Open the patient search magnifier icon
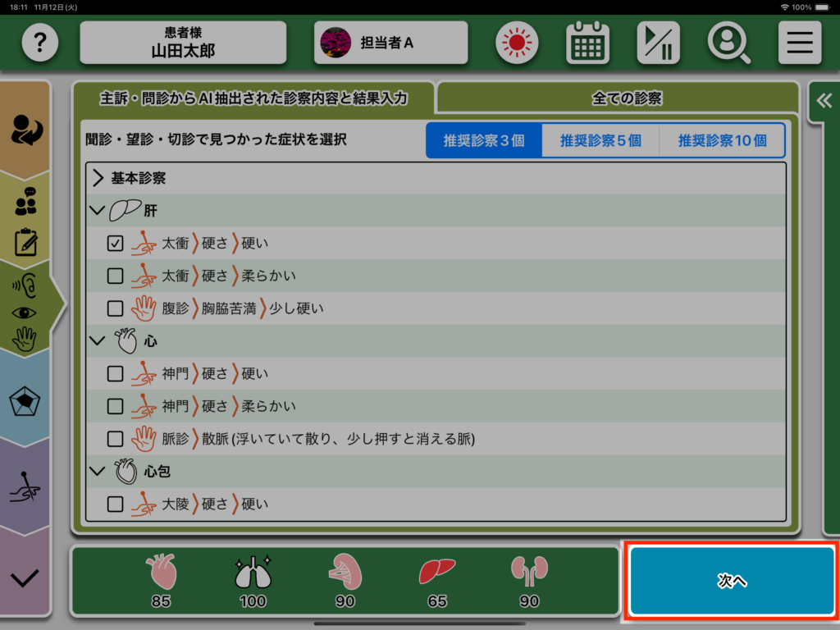 [x=728, y=43]
